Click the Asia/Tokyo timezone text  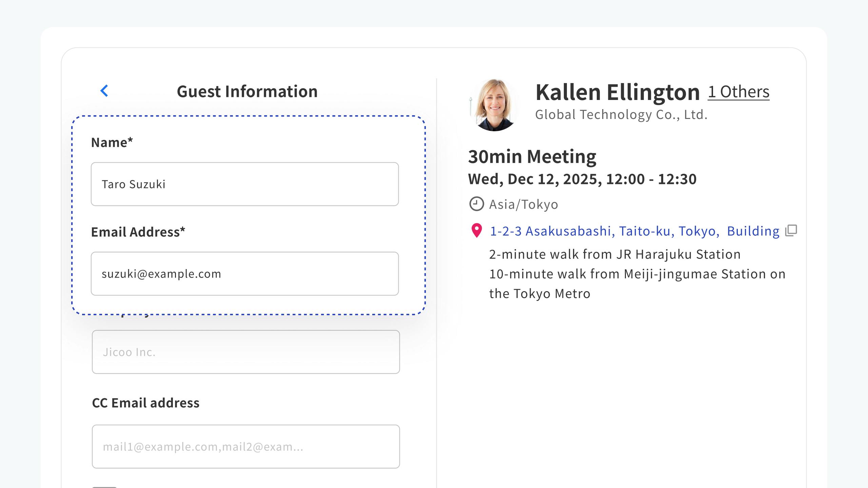tap(524, 204)
